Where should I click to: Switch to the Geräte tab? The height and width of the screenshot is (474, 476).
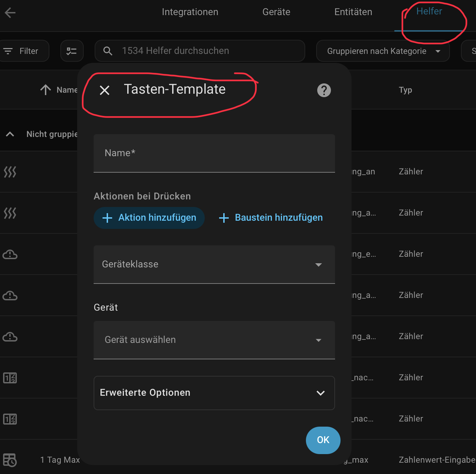coord(276,12)
